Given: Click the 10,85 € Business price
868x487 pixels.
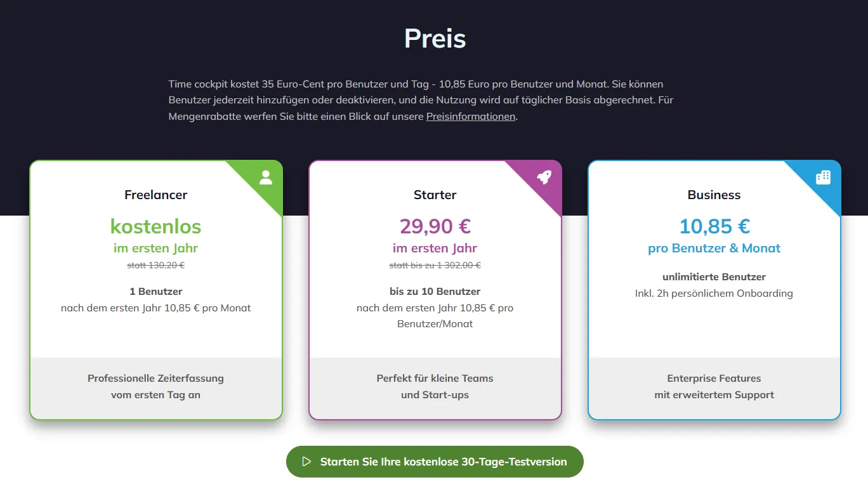Looking at the screenshot, I should pos(714,226).
